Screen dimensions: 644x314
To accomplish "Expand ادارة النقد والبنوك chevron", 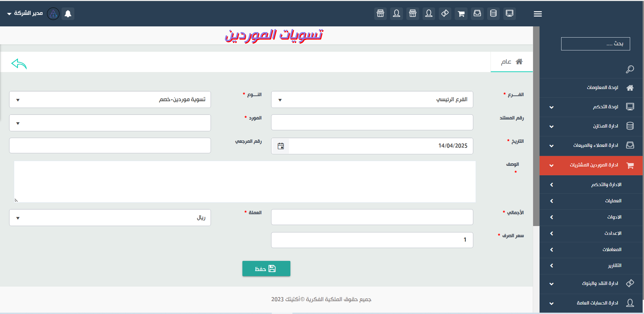I will (x=551, y=284).
